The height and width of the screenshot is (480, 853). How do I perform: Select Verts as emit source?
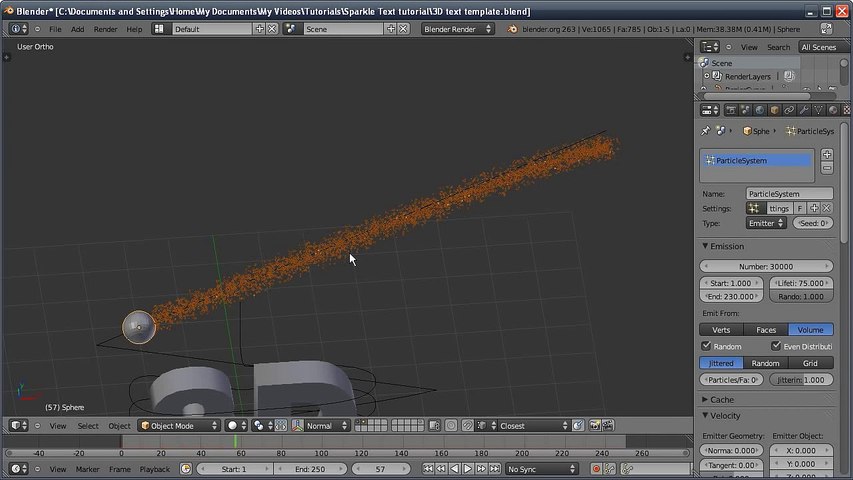pyautogui.click(x=721, y=330)
